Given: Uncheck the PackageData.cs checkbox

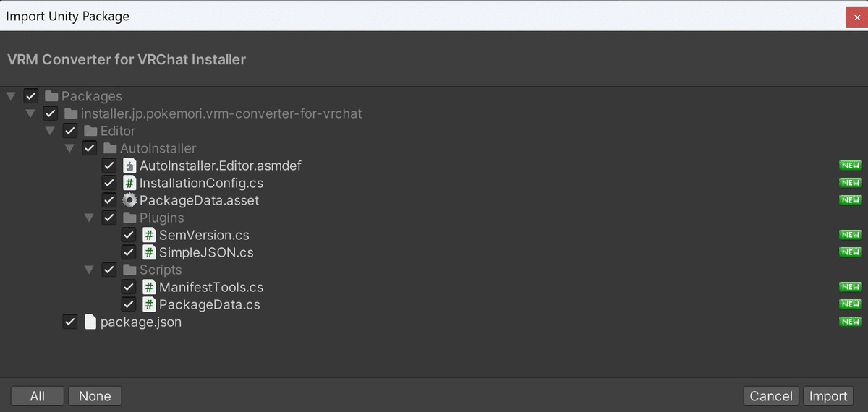Looking at the screenshot, I should [x=129, y=304].
